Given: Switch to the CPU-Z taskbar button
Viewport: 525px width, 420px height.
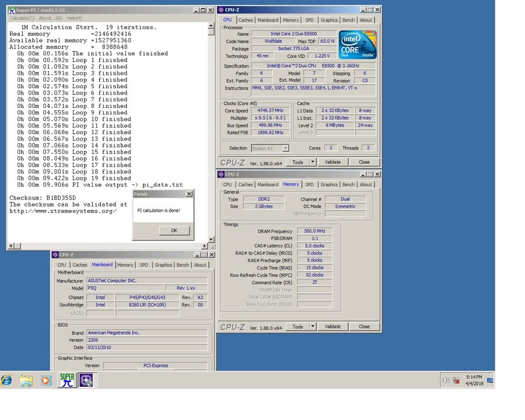Looking at the screenshot, I should (87, 380).
